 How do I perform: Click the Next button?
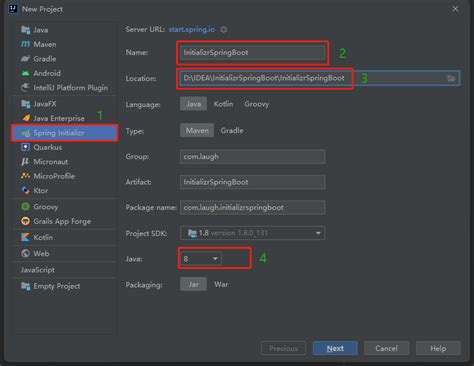tap(335, 348)
